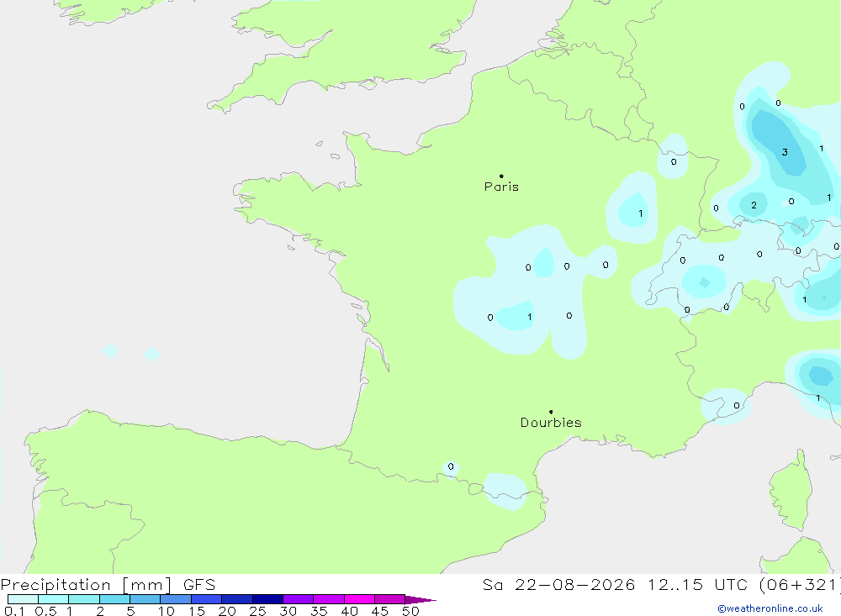Click the 30–35 mm purple legend swatch
Screen dimensions: 841x616
[299, 599]
